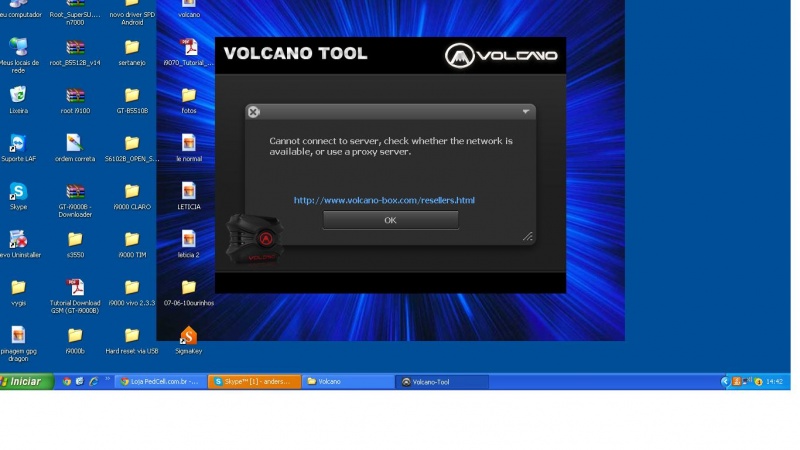Open the Skype desktop shortcut
The image size is (800, 450).
coord(18,196)
